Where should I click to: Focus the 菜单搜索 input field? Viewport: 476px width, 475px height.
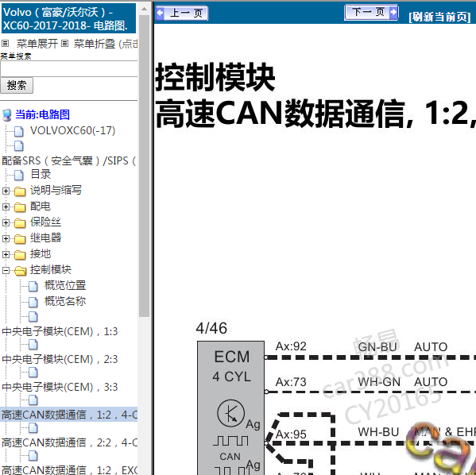69,69
